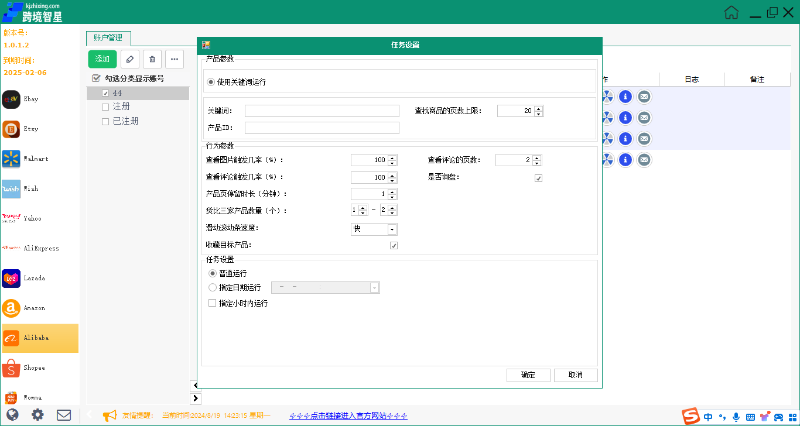
Task: Open the envelope mail icon at bottom left
Action: [x=64, y=415]
